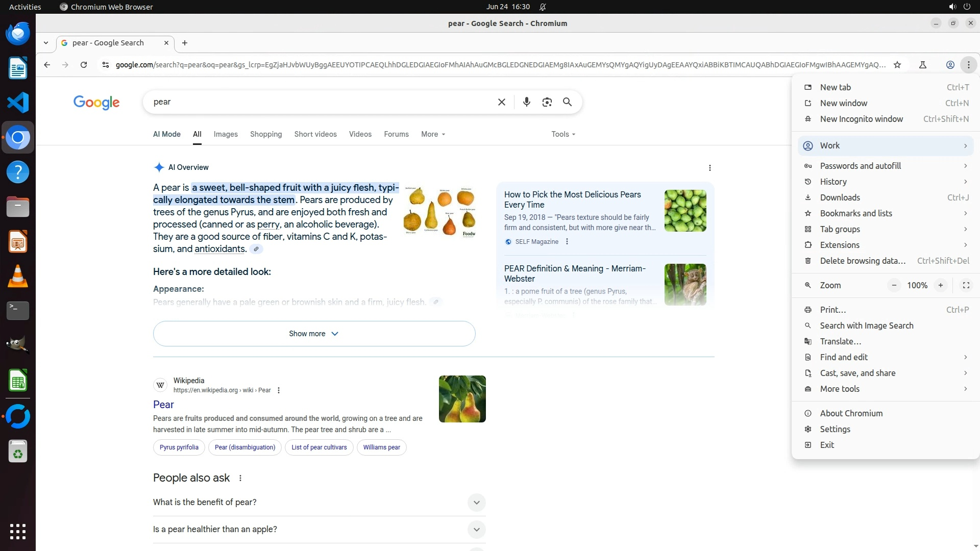Open the Tools dropdown
The width and height of the screenshot is (980, 551).
click(563, 134)
